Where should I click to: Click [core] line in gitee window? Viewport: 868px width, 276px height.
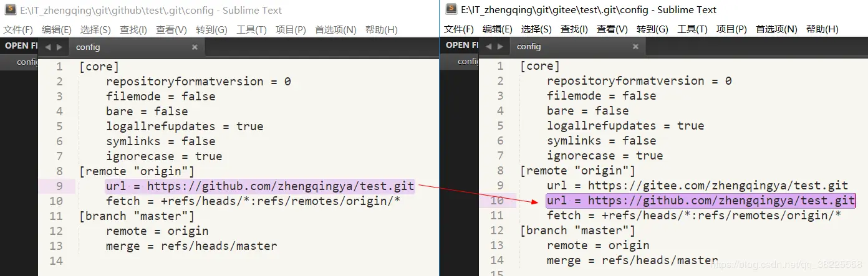tap(540, 66)
